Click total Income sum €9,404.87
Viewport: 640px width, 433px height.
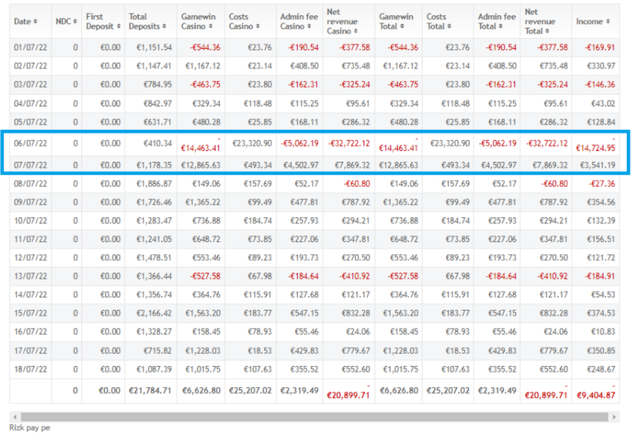[596, 395]
